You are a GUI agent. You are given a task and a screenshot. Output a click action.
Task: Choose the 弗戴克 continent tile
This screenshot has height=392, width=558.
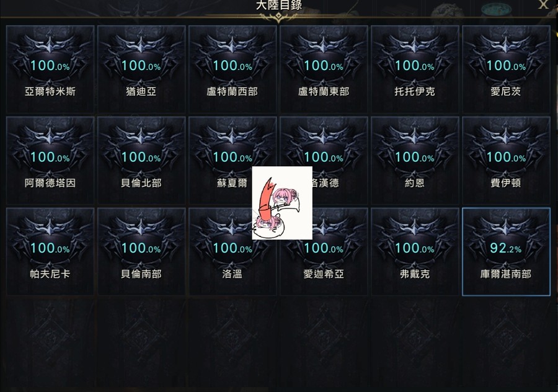point(415,252)
